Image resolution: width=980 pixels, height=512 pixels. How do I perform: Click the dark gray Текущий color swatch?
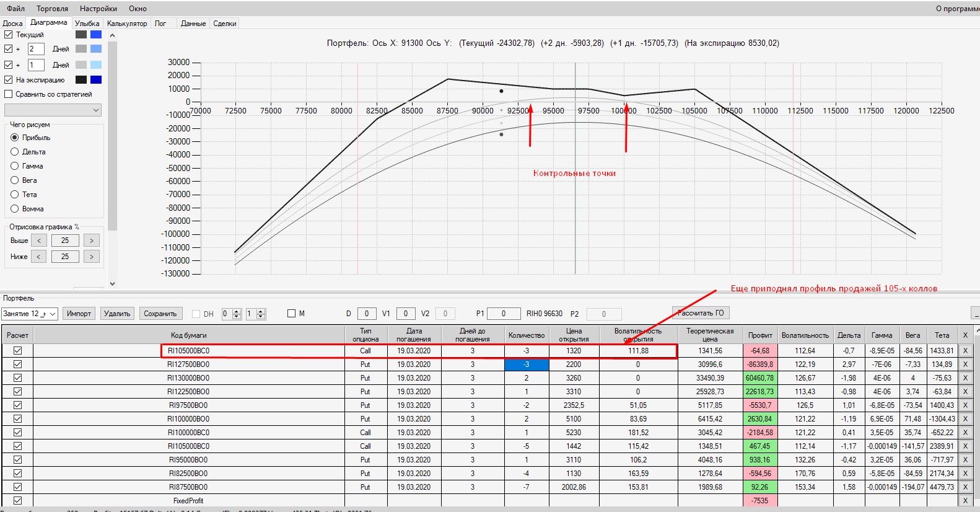point(81,35)
